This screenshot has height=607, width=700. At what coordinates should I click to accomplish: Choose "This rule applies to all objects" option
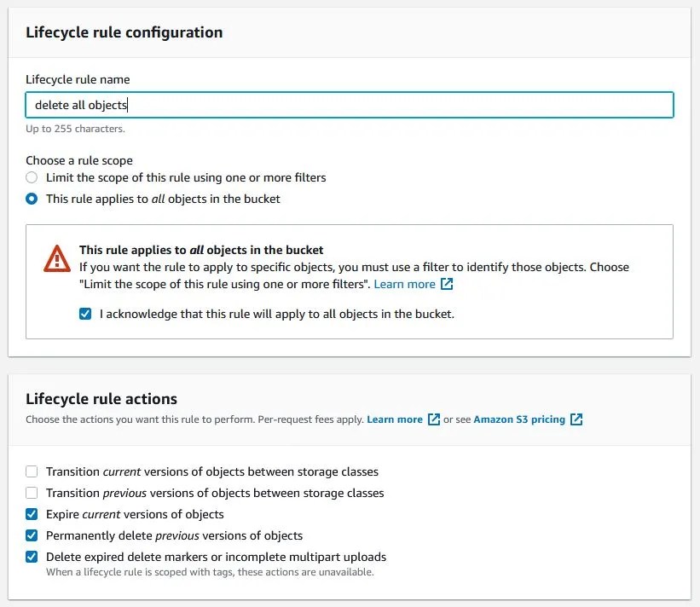(x=31, y=199)
